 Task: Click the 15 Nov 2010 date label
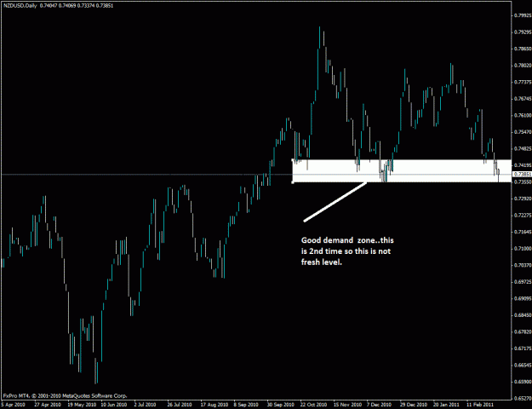pyautogui.click(x=346, y=405)
